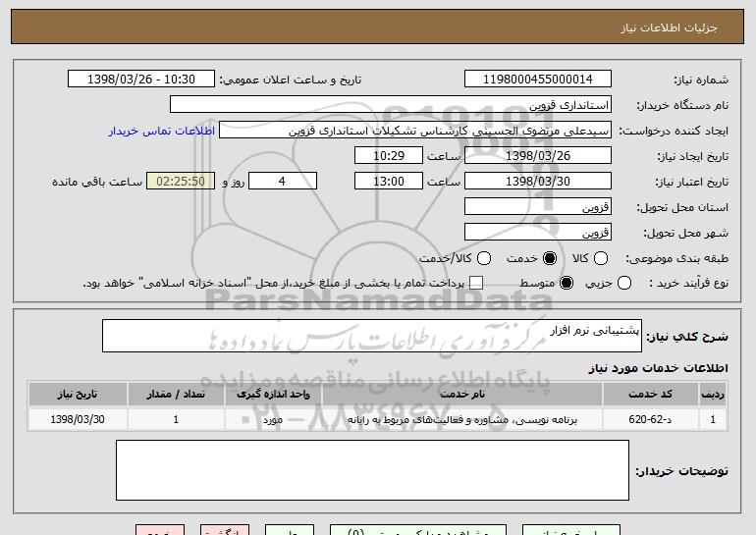756x535 pixels.
Task: Click the need number field 1198000455000014
Action: coord(538,80)
